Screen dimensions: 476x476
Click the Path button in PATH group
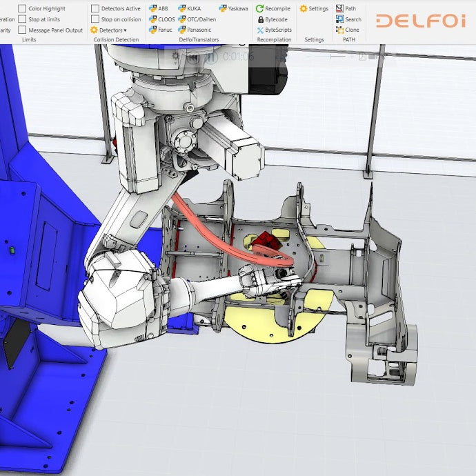[x=346, y=9]
